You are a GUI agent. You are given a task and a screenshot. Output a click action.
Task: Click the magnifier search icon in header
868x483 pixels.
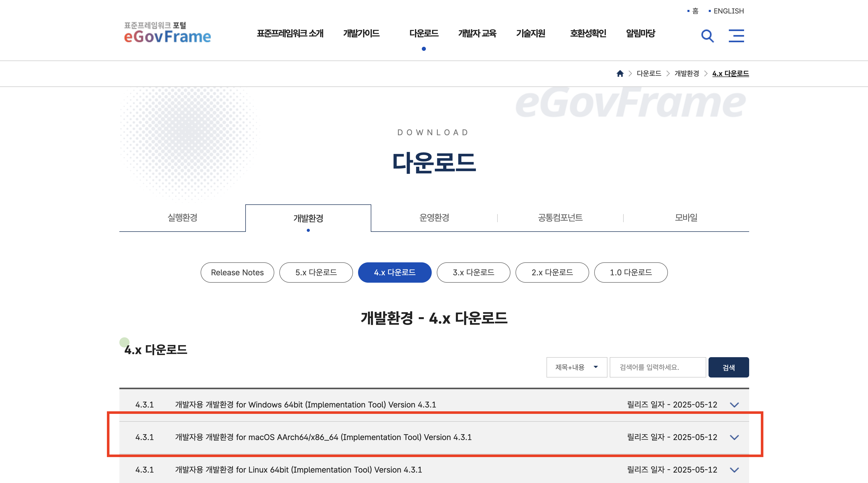point(707,36)
